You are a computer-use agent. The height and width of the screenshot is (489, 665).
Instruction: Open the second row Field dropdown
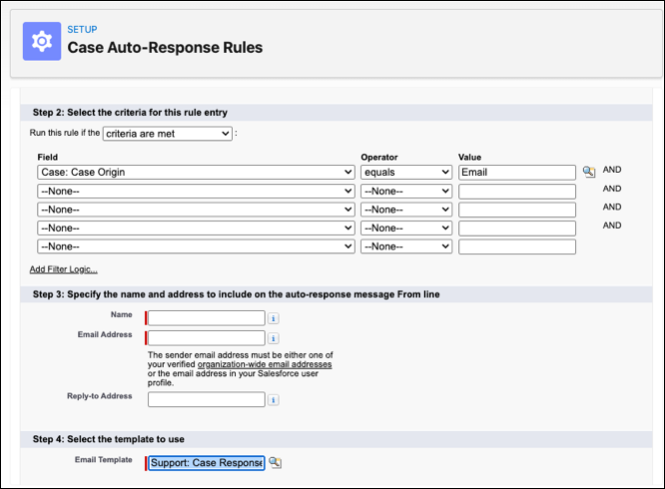pos(196,191)
